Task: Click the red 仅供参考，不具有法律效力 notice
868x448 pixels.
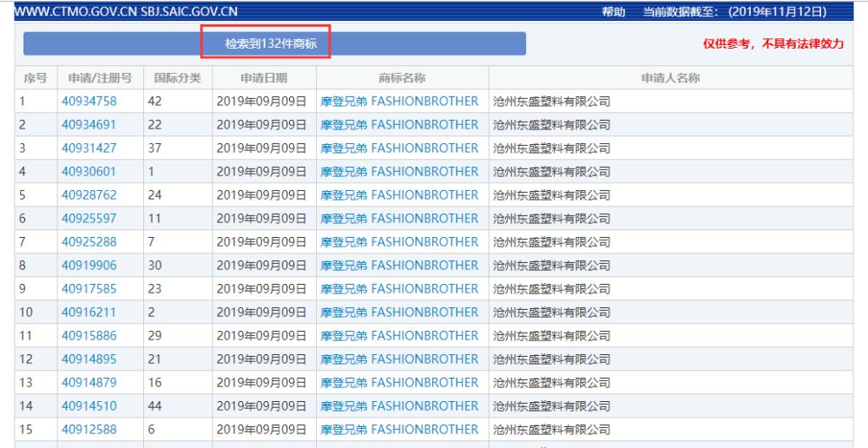Action: [773, 43]
